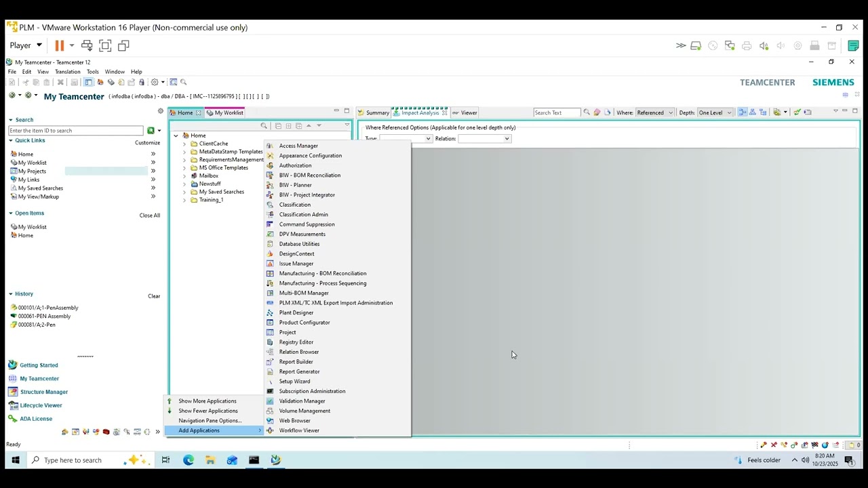Open Lifecycle Viewer in navigation pane
This screenshot has height=488, width=868.
point(41,405)
